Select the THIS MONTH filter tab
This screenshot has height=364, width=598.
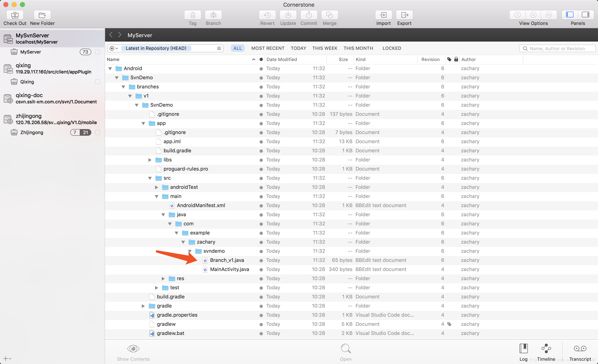pyautogui.click(x=358, y=48)
